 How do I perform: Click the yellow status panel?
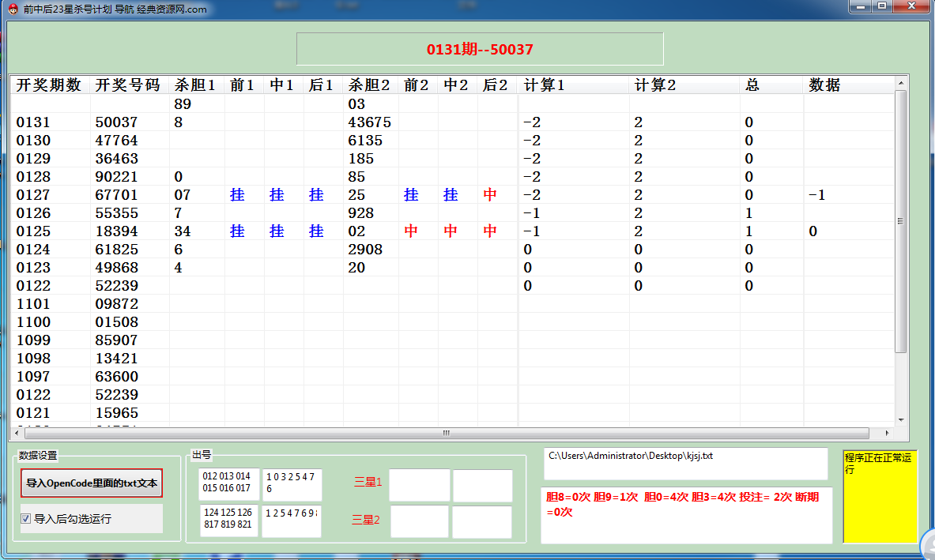click(880, 496)
